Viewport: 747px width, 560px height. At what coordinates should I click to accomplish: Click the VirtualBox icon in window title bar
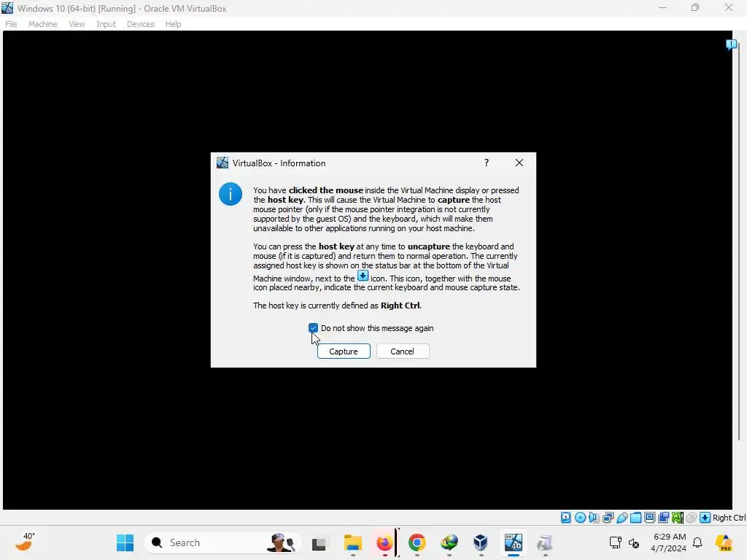(7, 8)
